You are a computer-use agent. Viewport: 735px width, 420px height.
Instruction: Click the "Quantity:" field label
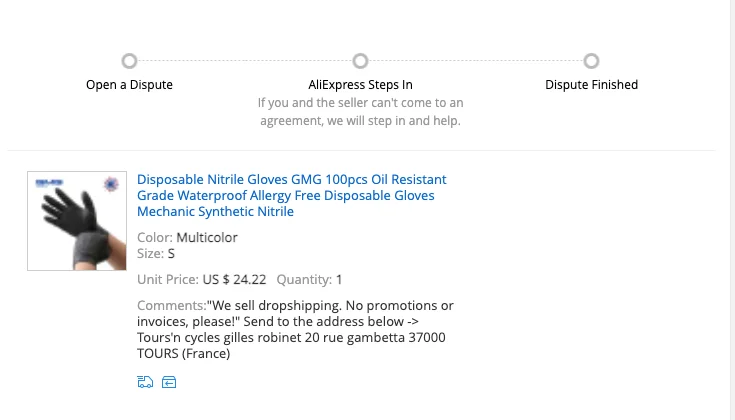tap(303, 280)
